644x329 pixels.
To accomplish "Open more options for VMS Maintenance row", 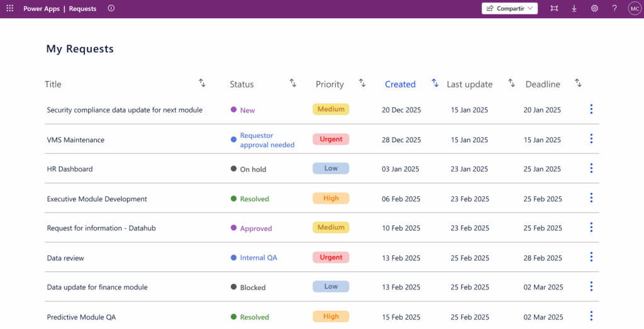I will click(x=591, y=139).
